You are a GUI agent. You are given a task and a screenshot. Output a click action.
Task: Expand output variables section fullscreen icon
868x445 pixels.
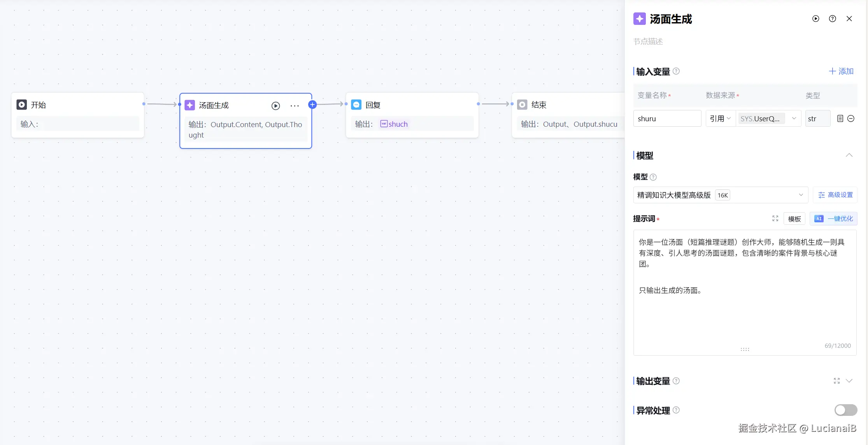pyautogui.click(x=836, y=381)
